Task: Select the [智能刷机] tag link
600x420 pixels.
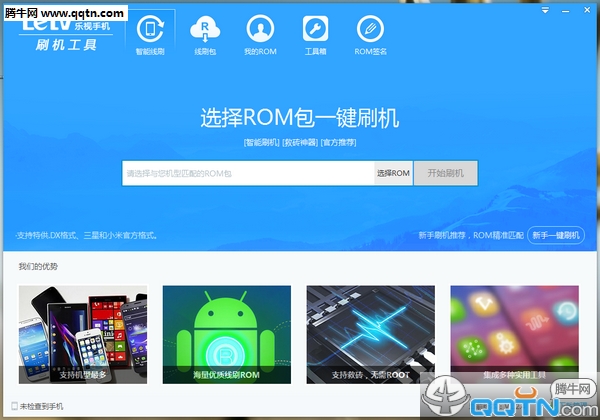Action: [x=261, y=142]
